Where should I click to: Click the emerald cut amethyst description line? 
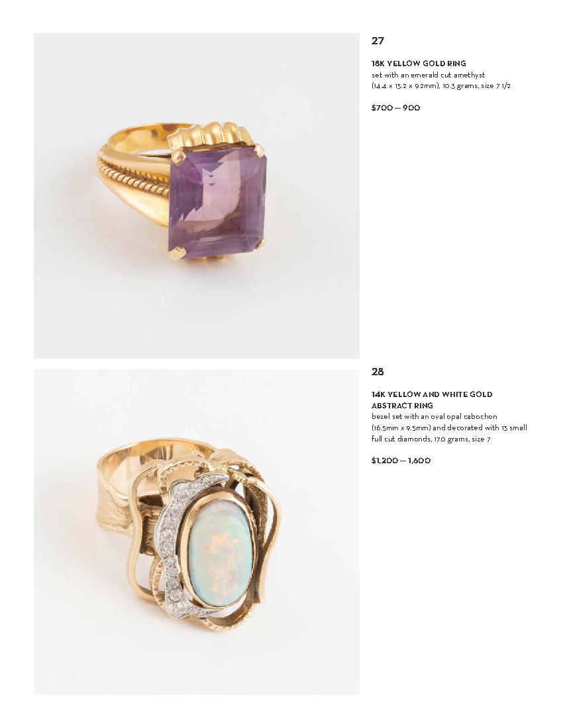pyautogui.click(x=428, y=75)
